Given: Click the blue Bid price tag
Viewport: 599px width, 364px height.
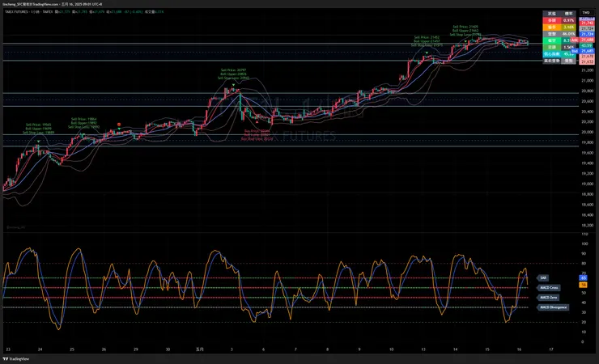Looking at the screenshot, I should (575, 51).
